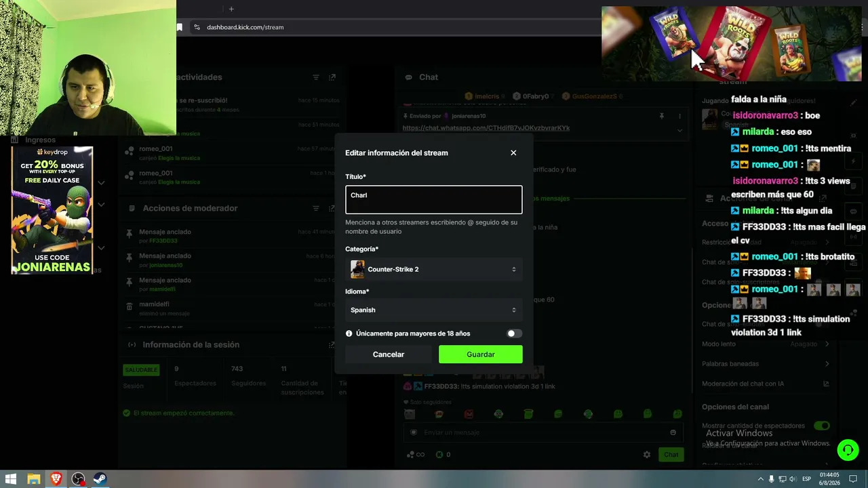The width and height of the screenshot is (868, 488).
Task: Open the Categoría dropdown showing Counter-Strike 2
Action: point(434,269)
